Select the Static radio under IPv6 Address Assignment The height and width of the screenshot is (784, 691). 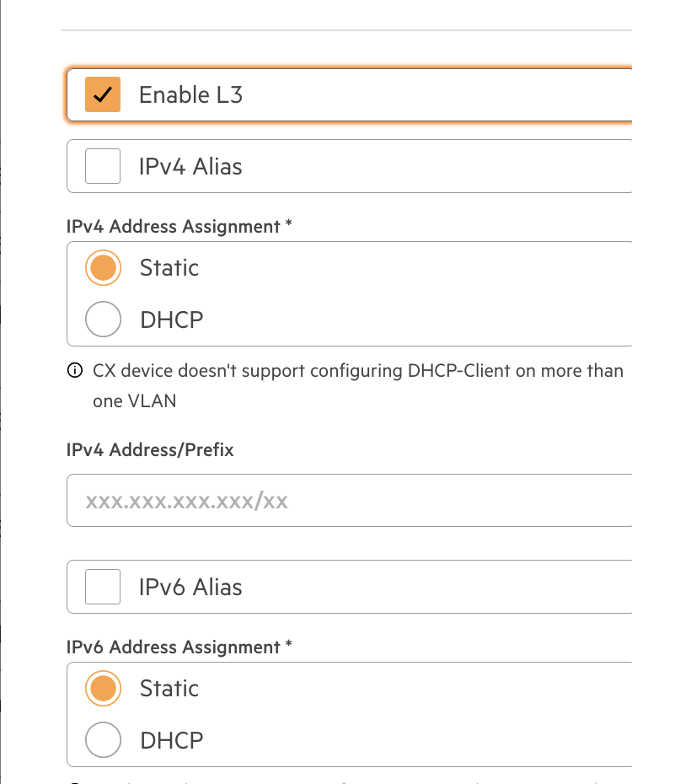(103, 688)
